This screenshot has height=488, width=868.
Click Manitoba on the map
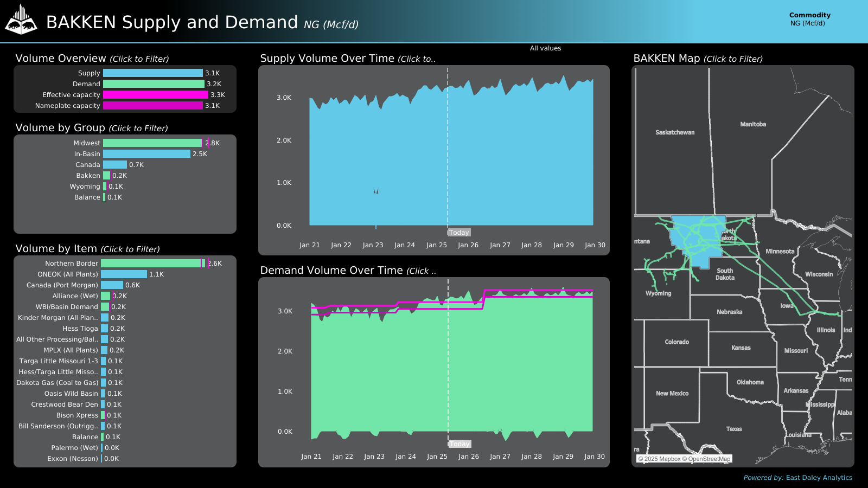753,124
